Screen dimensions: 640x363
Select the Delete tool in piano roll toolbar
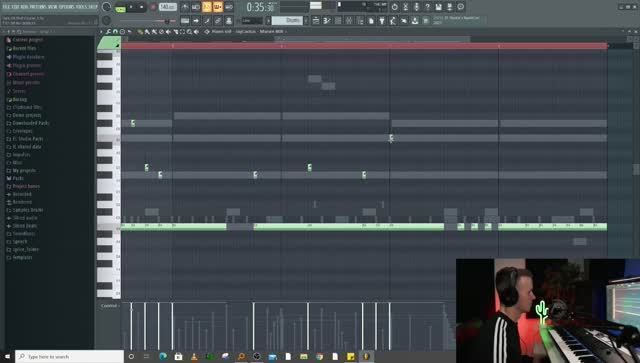point(161,31)
